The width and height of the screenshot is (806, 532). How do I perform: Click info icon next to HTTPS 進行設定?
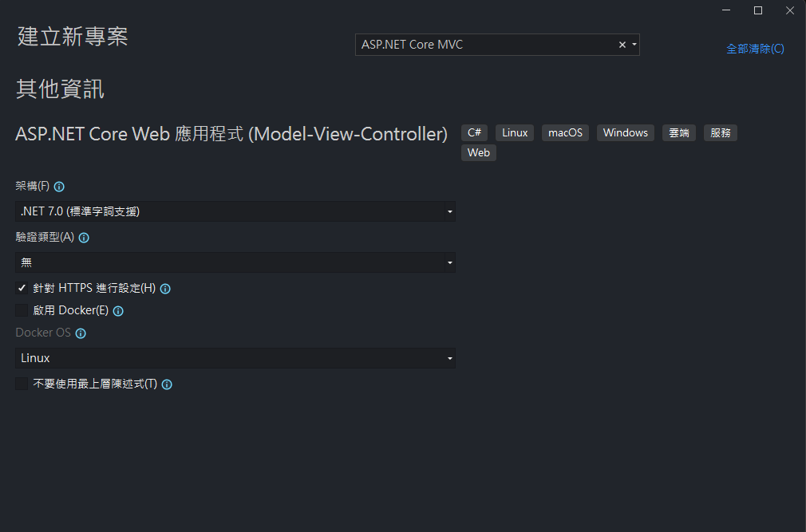pyautogui.click(x=165, y=289)
